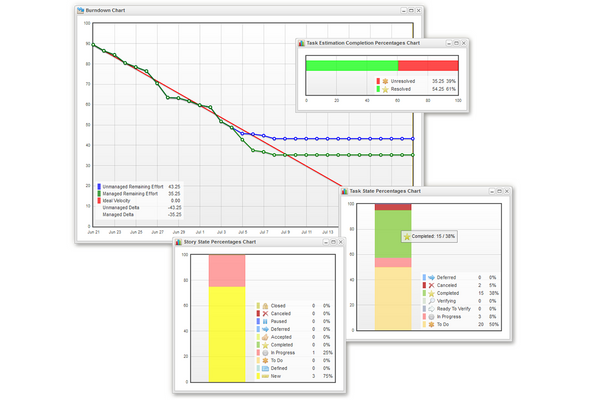Click red Ideal Velocity legend swatch
600x400 pixels.
click(99, 201)
